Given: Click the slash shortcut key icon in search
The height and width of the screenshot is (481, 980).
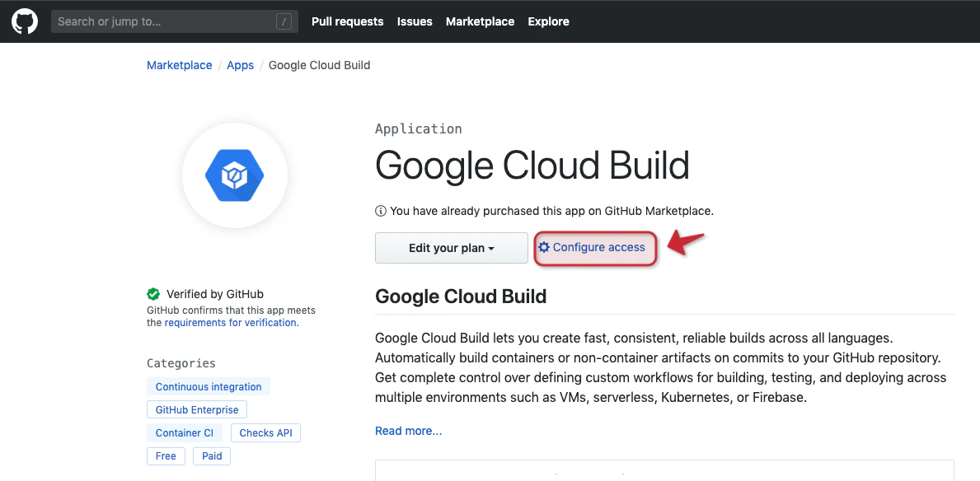Looking at the screenshot, I should point(284,22).
